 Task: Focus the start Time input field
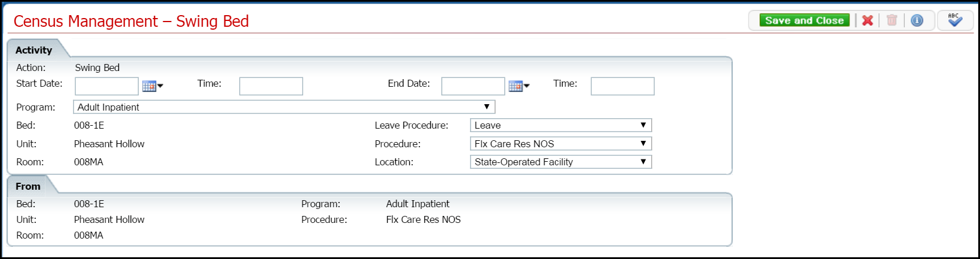(x=271, y=86)
